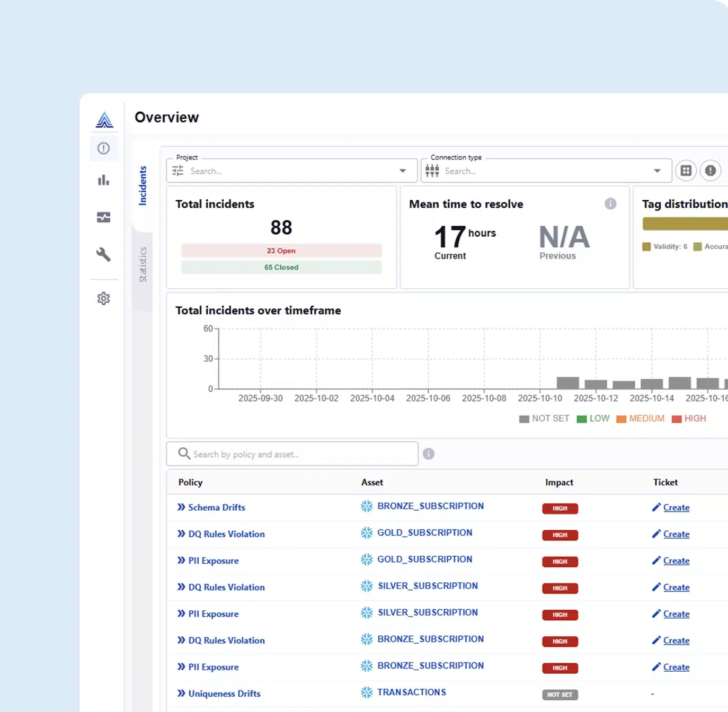The width and height of the screenshot is (728, 712).
Task: Open the Incidents alert sidebar icon
Action: (103, 148)
